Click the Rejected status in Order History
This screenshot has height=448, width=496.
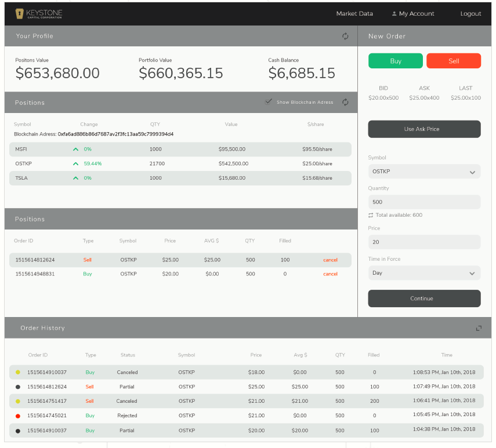click(127, 416)
